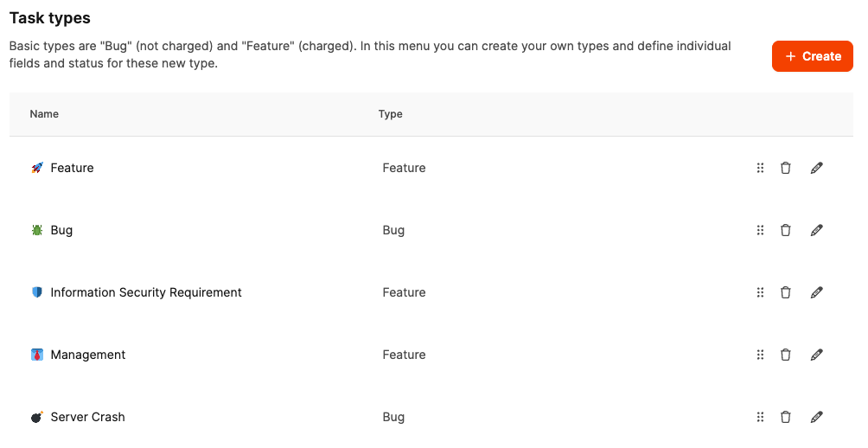Viewport: 868px width, 448px height.
Task: Delete the Management task type
Action: (x=785, y=355)
